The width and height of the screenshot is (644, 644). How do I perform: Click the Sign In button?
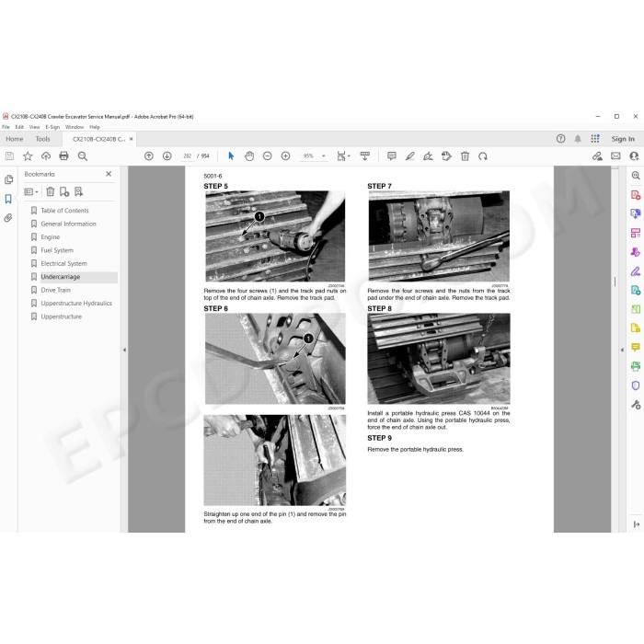tap(623, 139)
